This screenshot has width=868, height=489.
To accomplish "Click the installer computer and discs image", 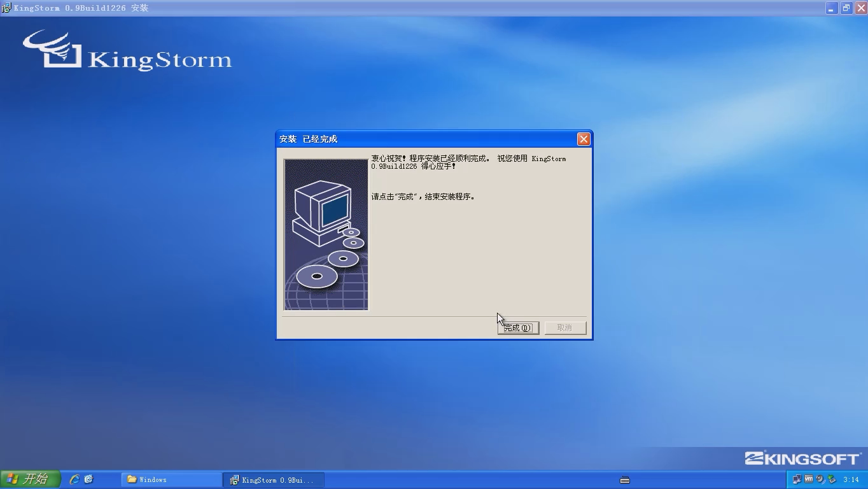I will pyautogui.click(x=326, y=234).
